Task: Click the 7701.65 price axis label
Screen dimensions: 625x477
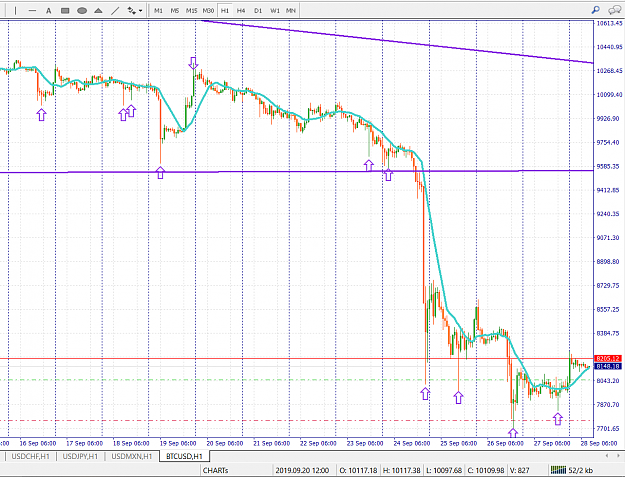Action: tap(609, 428)
